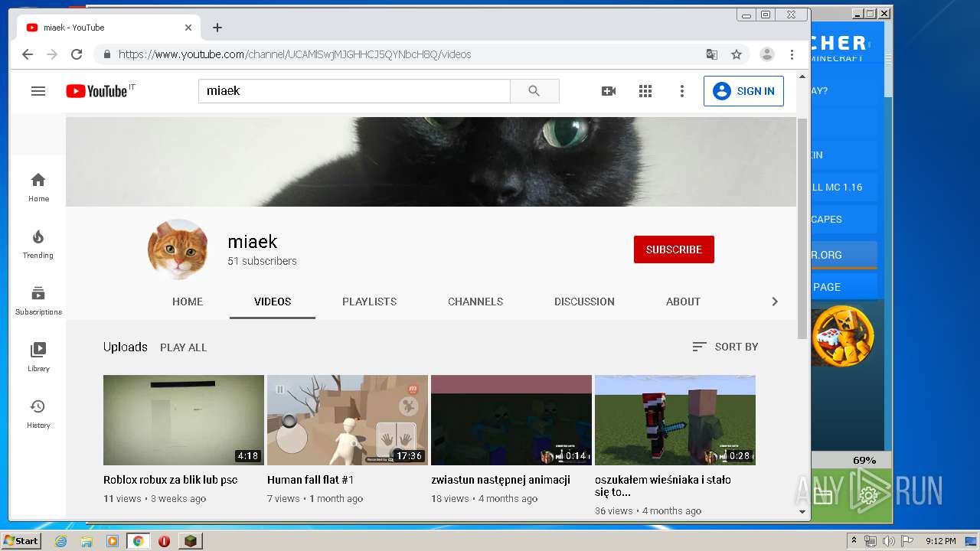Open the SORT BY dropdown
The width and height of the screenshot is (980, 551).
tap(725, 347)
